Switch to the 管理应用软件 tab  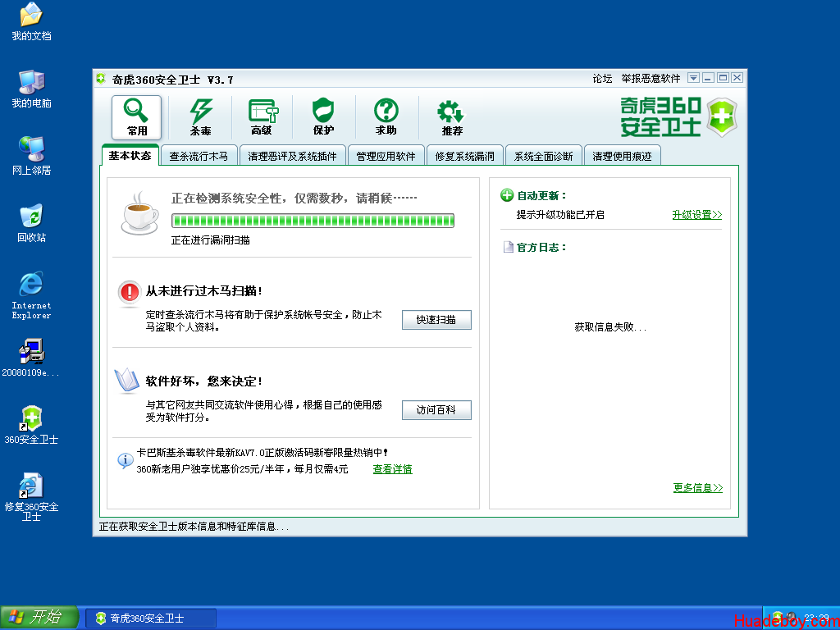pos(386,156)
